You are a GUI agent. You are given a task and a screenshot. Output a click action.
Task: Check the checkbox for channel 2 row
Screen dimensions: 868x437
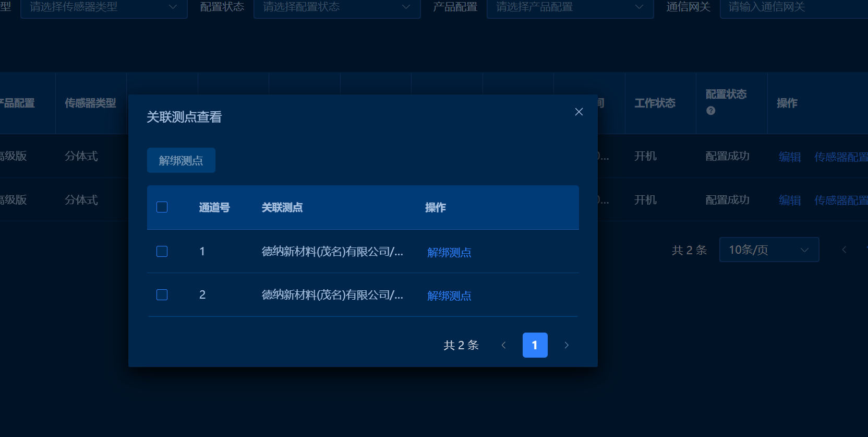[x=162, y=294]
